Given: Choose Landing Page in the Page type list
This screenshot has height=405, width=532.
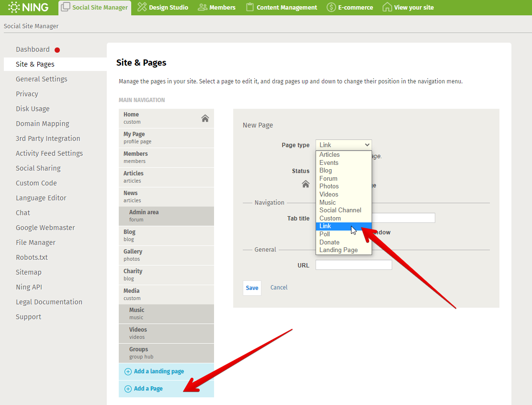Looking at the screenshot, I should pyautogui.click(x=343, y=250).
